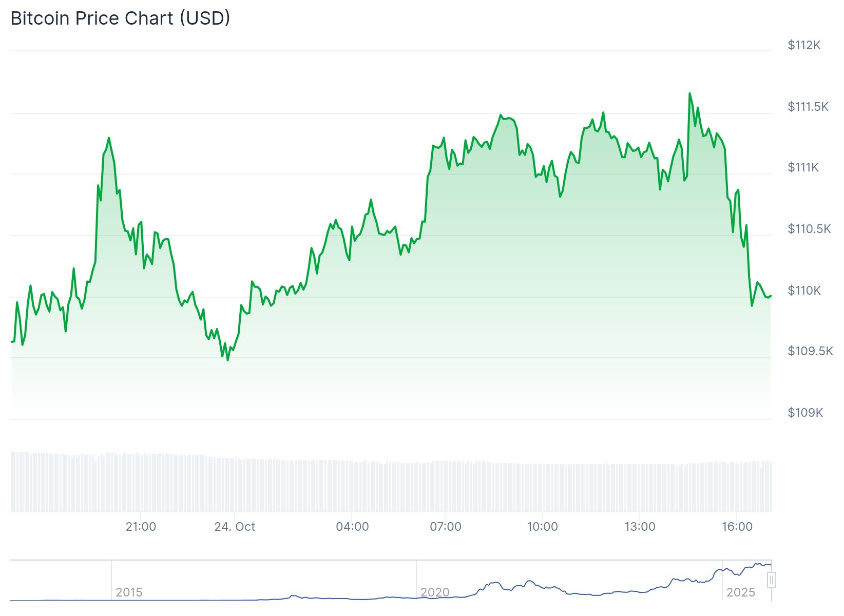Click the Bitcoin Price Chart (USD) title
The height and width of the screenshot is (616, 844).
[120, 18]
